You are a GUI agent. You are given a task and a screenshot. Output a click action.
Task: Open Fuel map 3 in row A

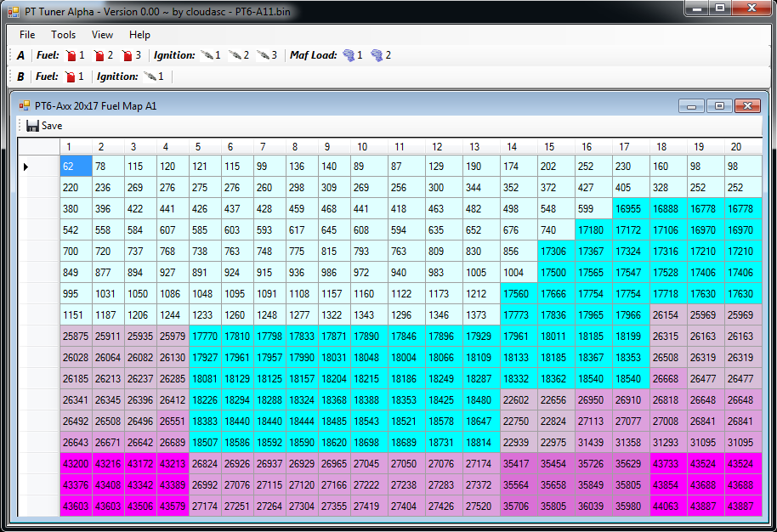130,55
